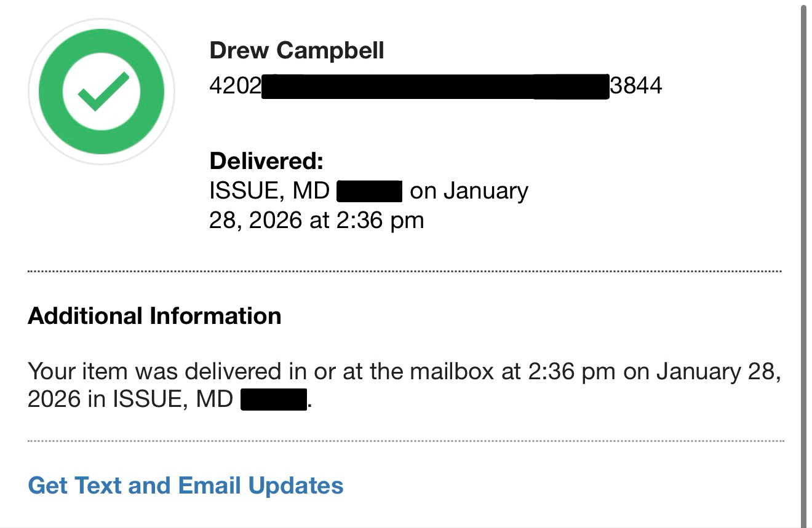
Task: Click dotted divider above the updates link
Action: pos(404,441)
